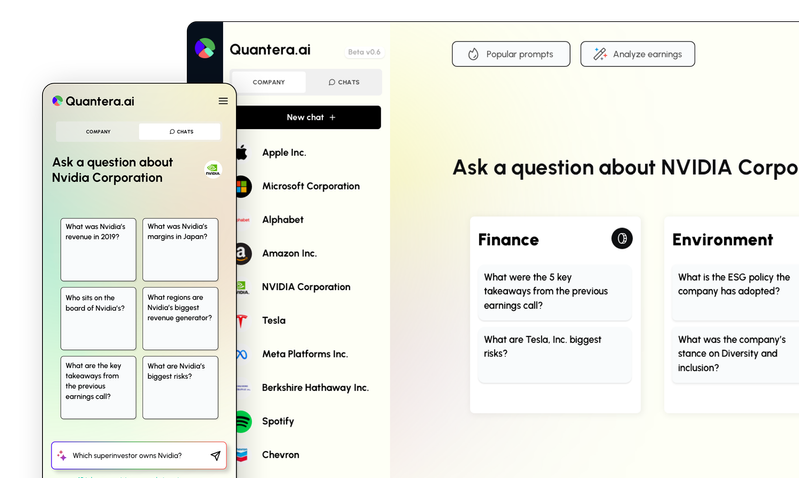
Task: Click the Tesla logo icon
Action: click(x=242, y=321)
